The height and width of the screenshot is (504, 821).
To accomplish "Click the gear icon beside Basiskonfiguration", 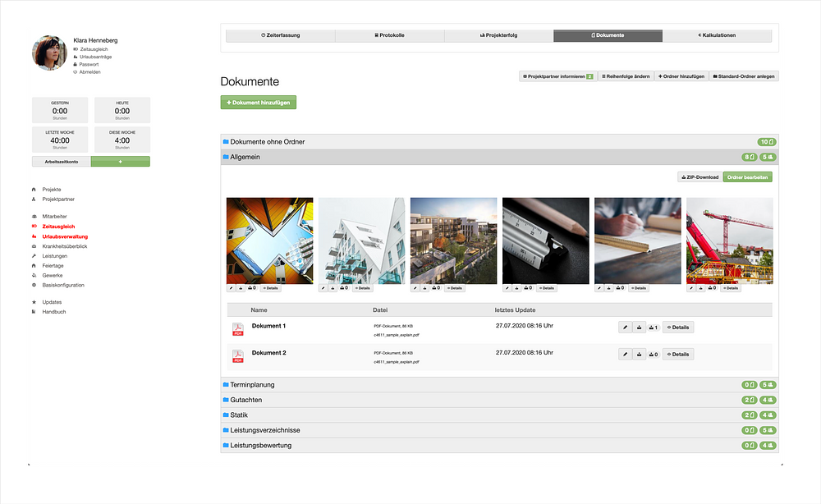I will click(34, 285).
